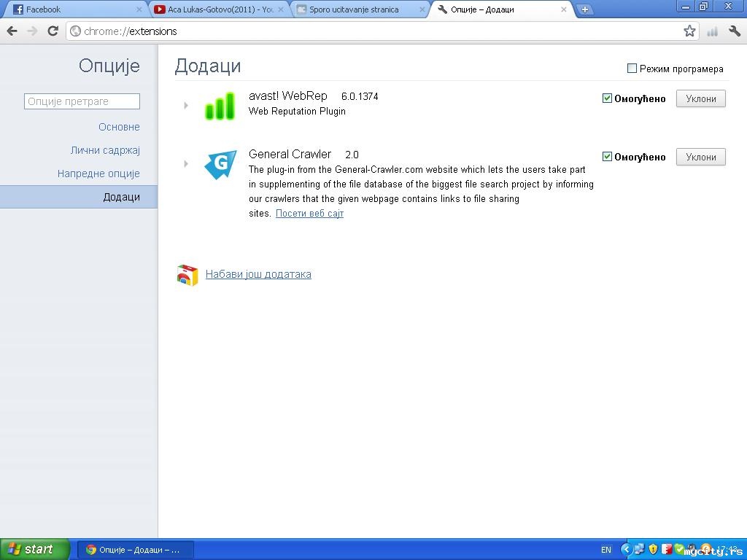This screenshot has height=560, width=747.
Task: Expand avast! WebRep details triangle
Action: [186, 105]
